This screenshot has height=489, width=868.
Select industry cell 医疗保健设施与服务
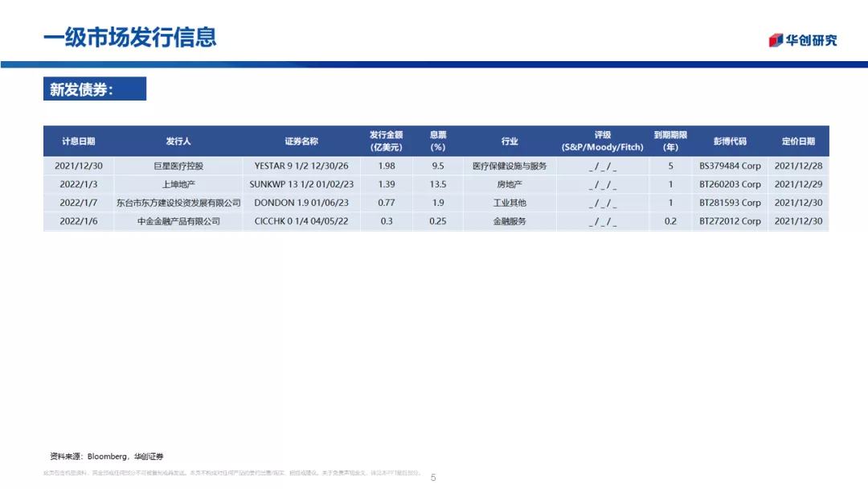tap(510, 166)
